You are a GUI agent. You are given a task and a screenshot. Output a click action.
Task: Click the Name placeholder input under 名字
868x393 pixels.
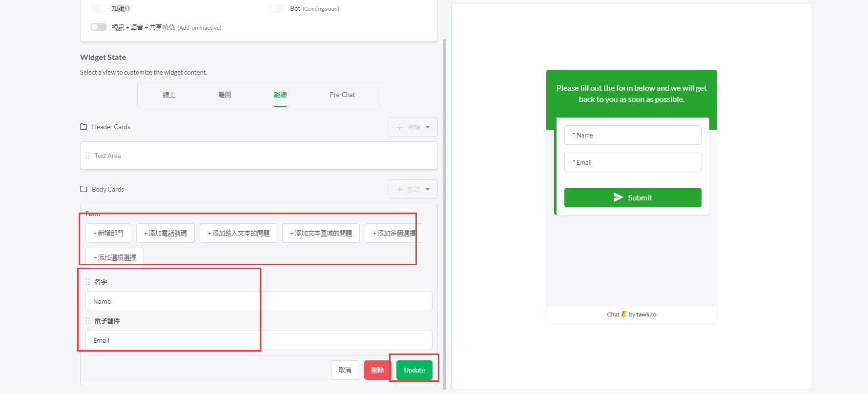pos(259,301)
